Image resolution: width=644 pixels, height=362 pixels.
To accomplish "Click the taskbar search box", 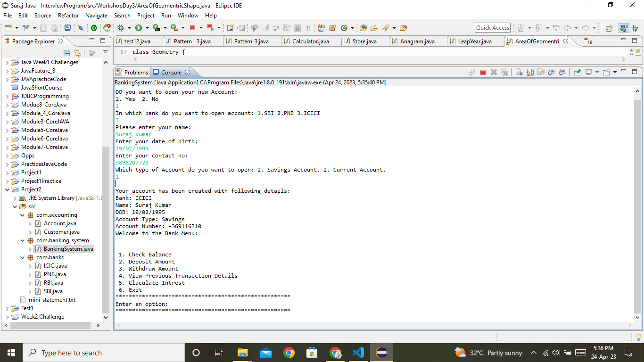I will point(103,353).
